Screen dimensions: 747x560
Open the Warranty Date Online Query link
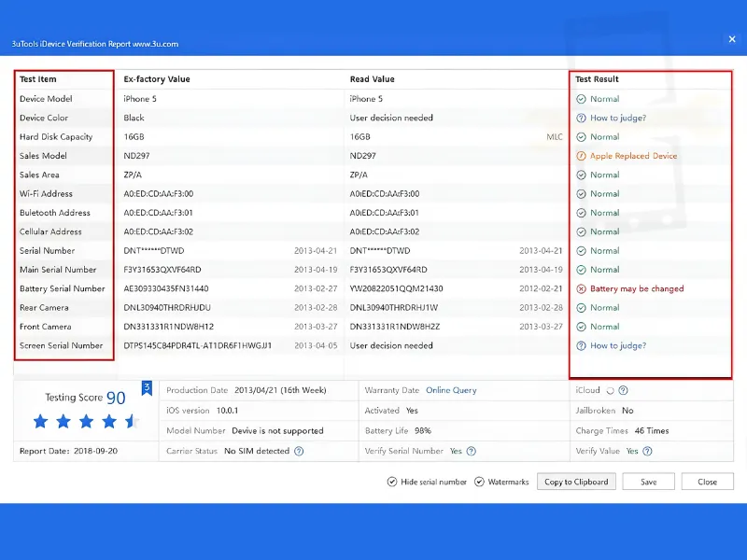451,390
